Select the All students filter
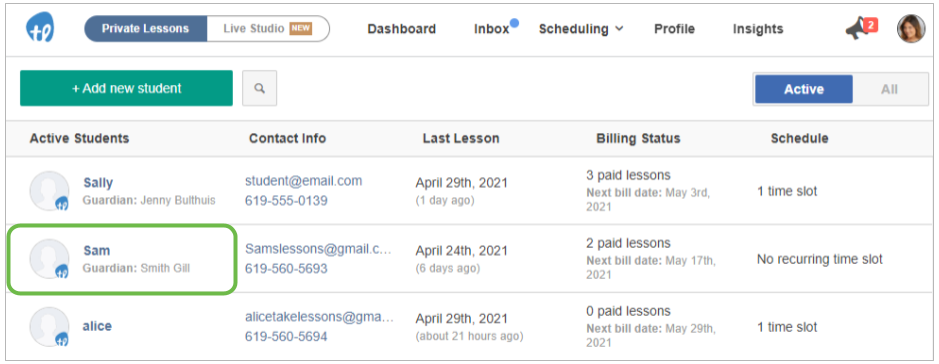Viewport: 939px width, 364px height. click(x=889, y=89)
